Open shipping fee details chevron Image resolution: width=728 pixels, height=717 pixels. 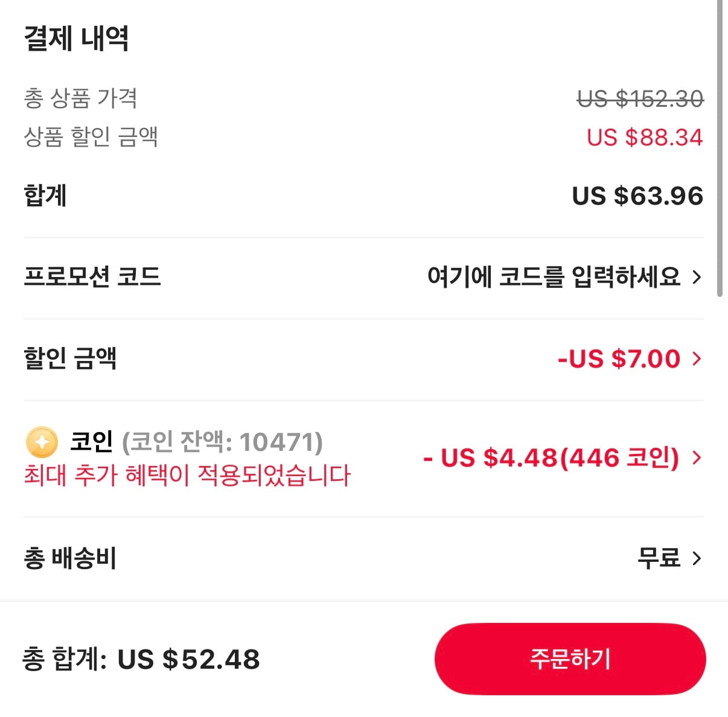(697, 558)
